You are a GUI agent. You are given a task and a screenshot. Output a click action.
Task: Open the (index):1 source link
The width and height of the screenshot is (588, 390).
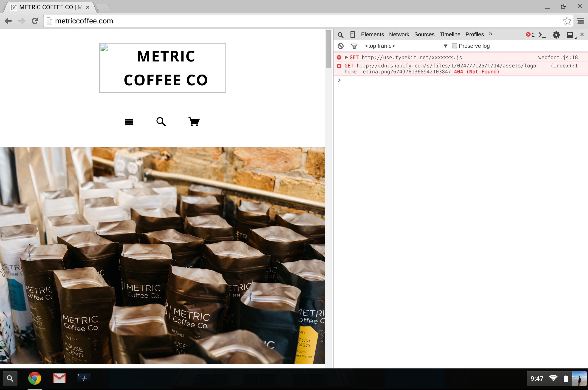[564, 66]
